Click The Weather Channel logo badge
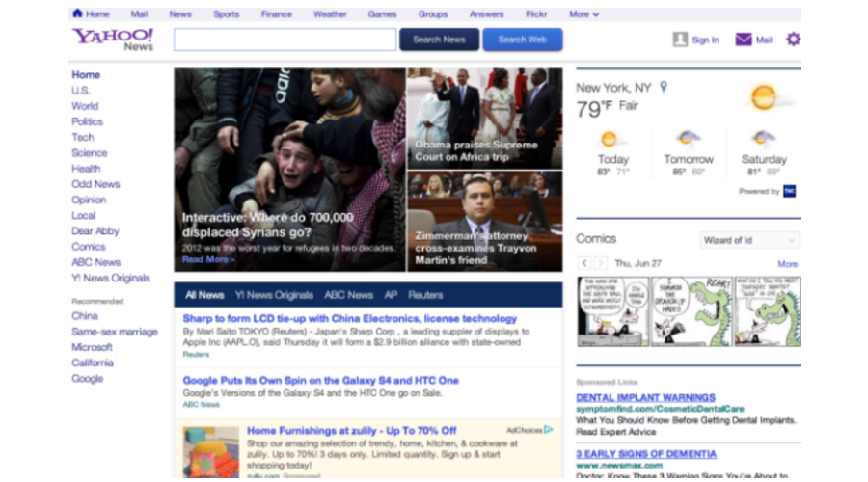This screenshot has width=868, height=482. 789,191
